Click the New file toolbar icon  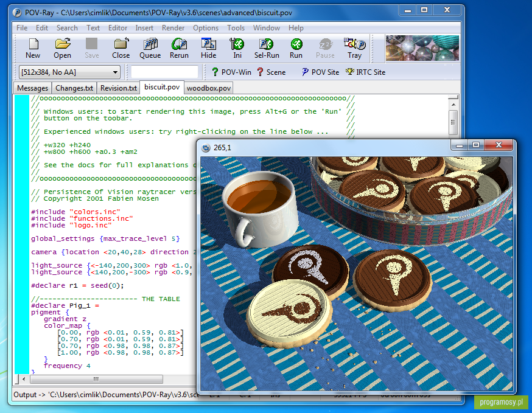[x=33, y=48]
